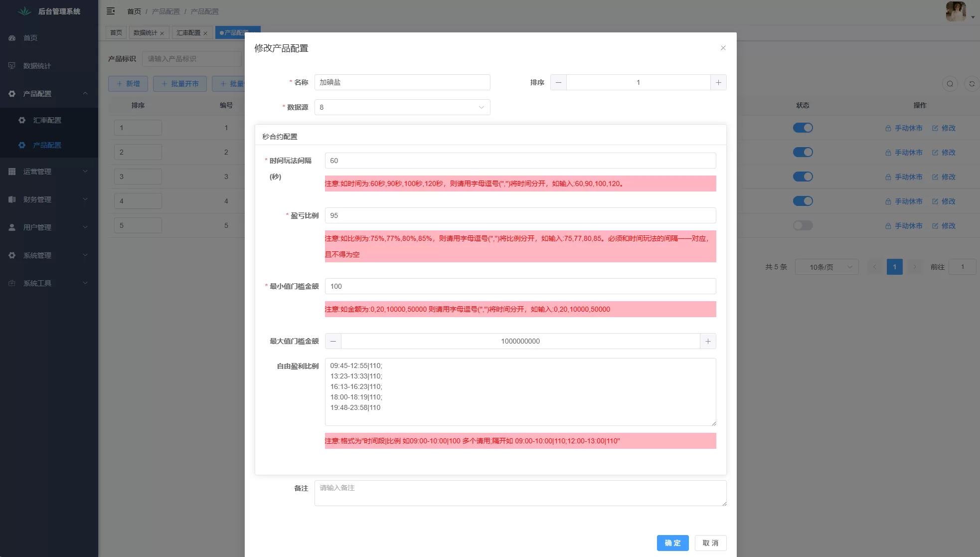980x557 pixels.
Task: Collapse the sidebar with the hamburger icon
Action: coord(111,10)
